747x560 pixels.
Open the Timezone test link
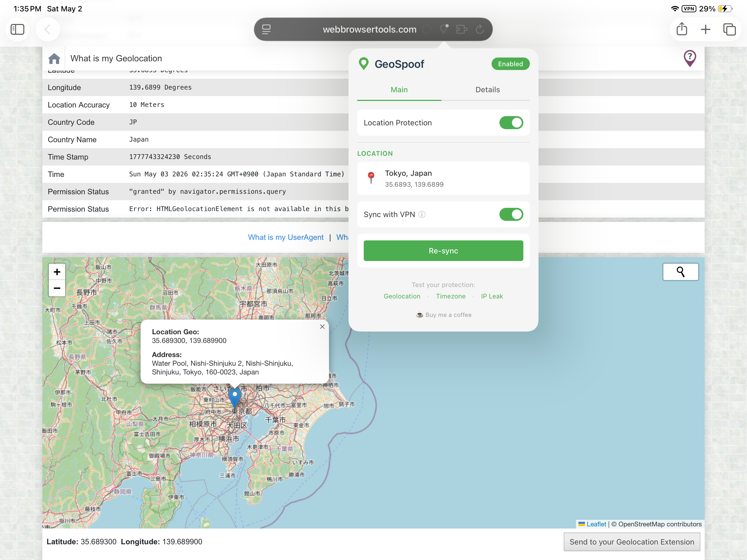(x=451, y=296)
